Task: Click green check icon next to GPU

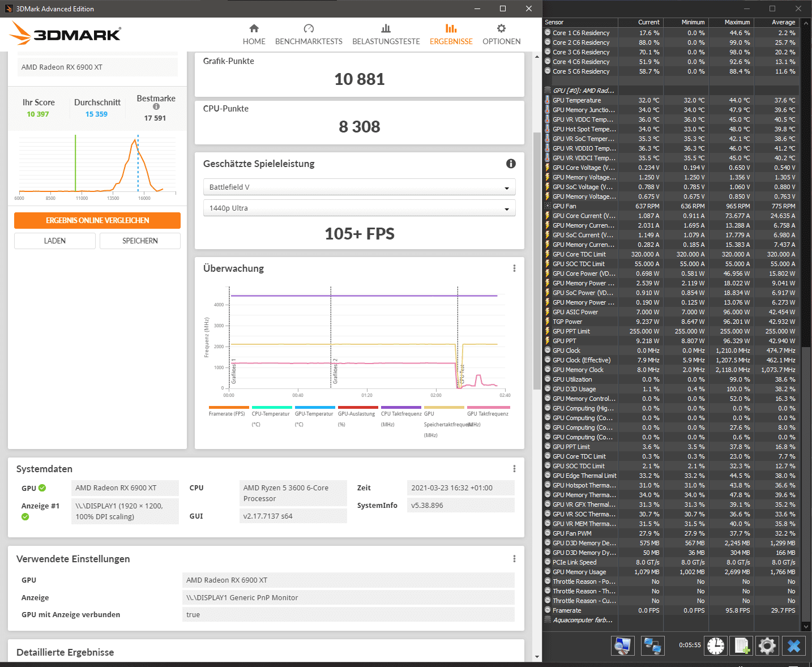Action: pos(42,488)
